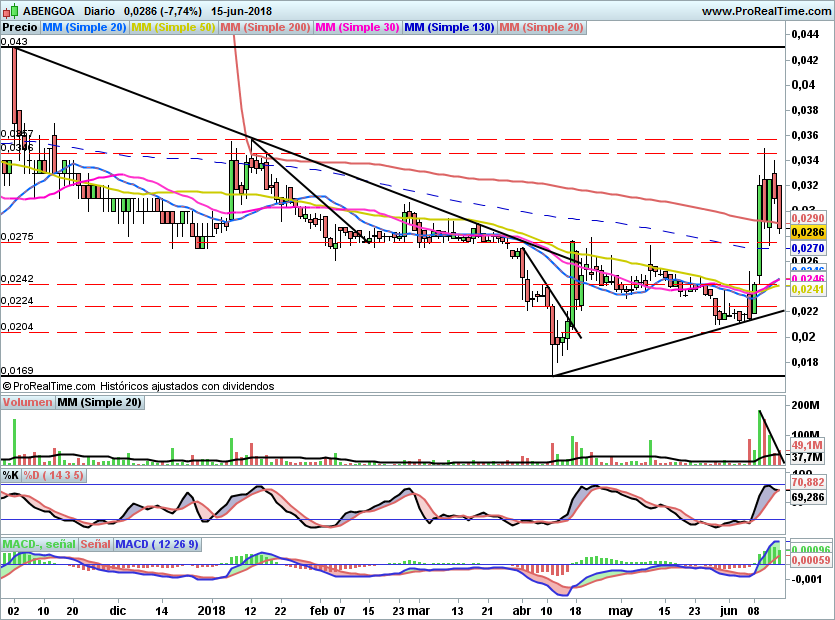Open the www.ProRealTime.com link
This screenshot has height=620, width=835.
[766, 11]
